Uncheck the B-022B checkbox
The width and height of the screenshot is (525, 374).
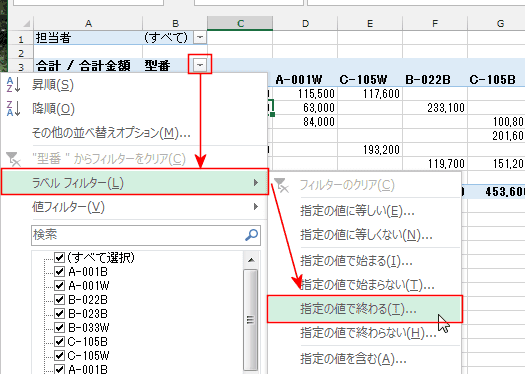coord(59,299)
